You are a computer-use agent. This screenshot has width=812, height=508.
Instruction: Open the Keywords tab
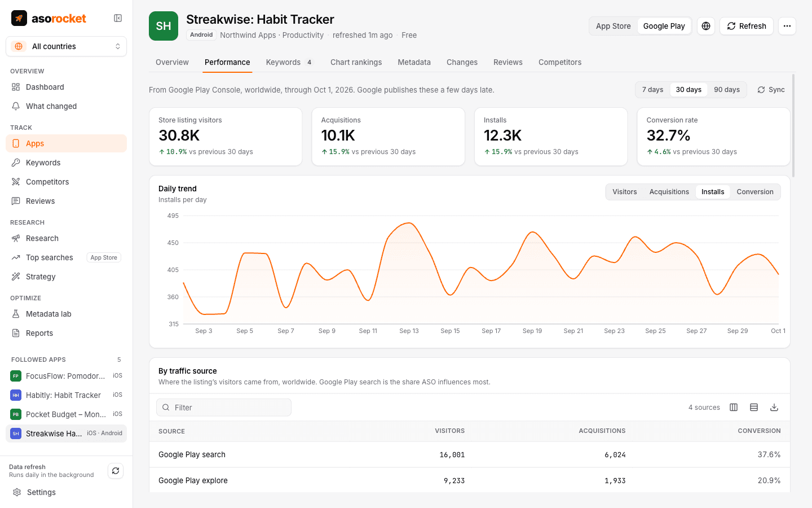point(290,62)
